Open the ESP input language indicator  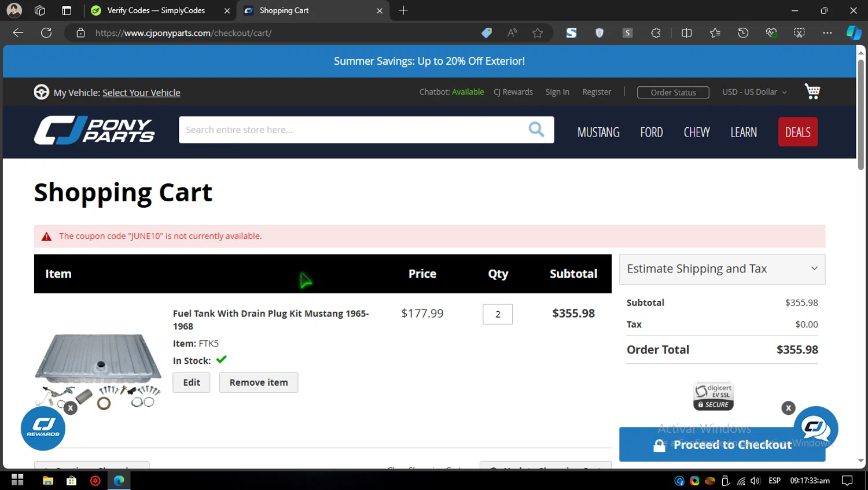[774, 481]
